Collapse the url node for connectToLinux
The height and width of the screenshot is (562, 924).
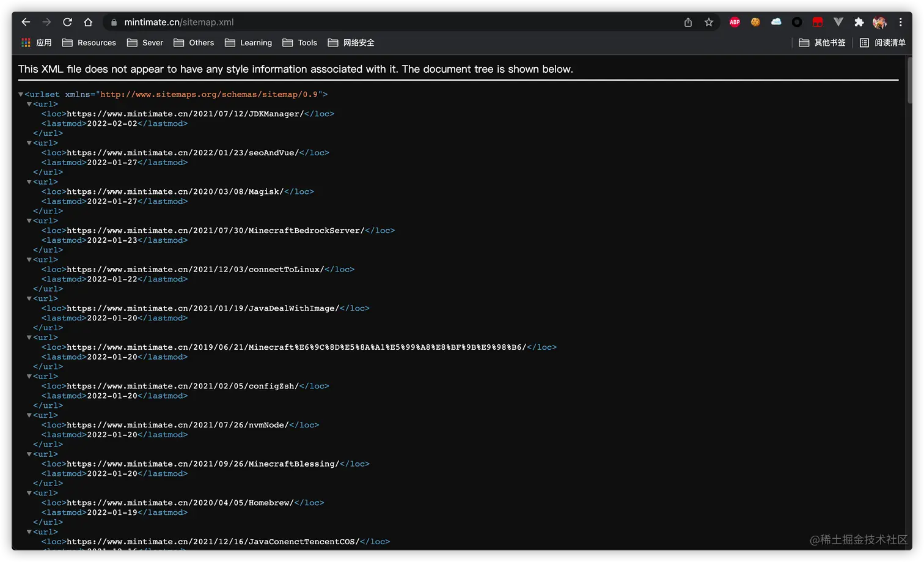tap(29, 260)
